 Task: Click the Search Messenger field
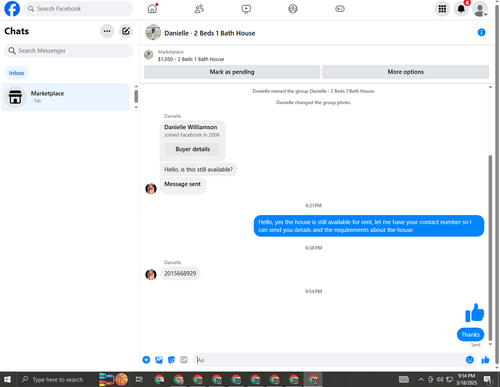[68, 51]
